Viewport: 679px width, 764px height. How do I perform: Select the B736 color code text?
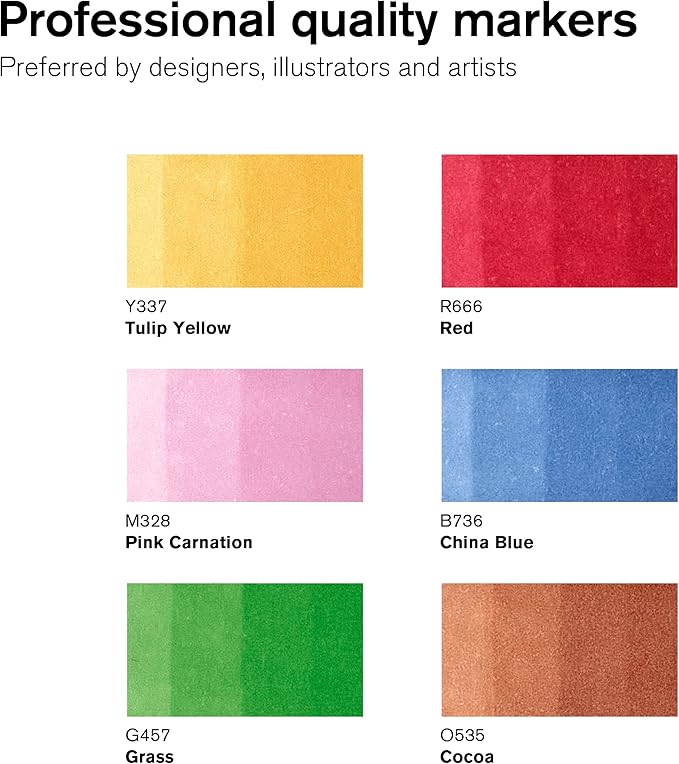click(461, 521)
